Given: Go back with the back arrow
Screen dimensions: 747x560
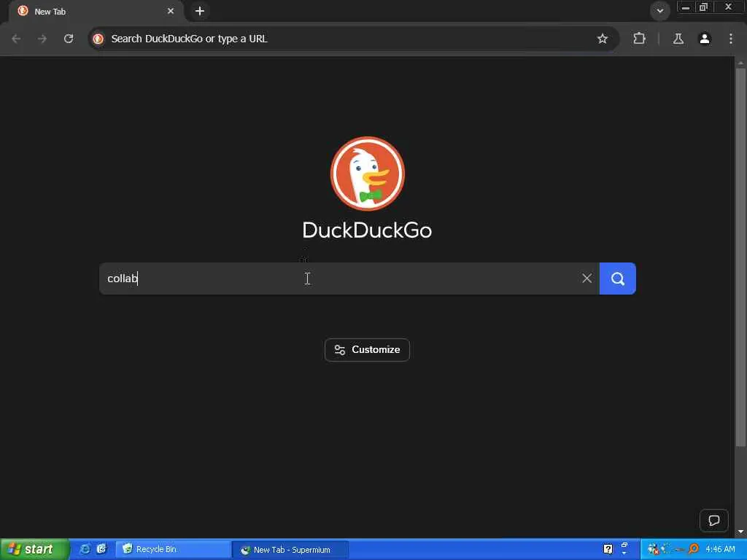Looking at the screenshot, I should (x=16, y=39).
